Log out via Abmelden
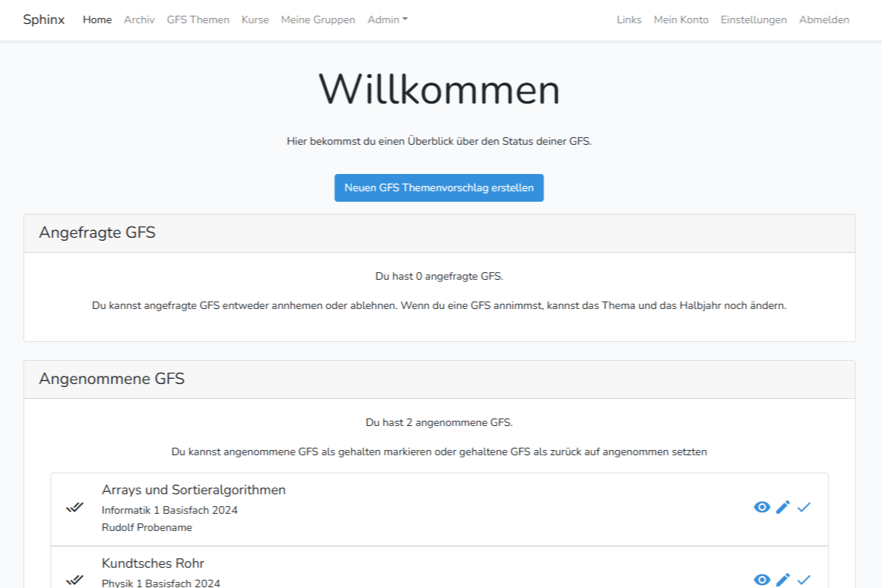The image size is (882, 588). tap(823, 19)
